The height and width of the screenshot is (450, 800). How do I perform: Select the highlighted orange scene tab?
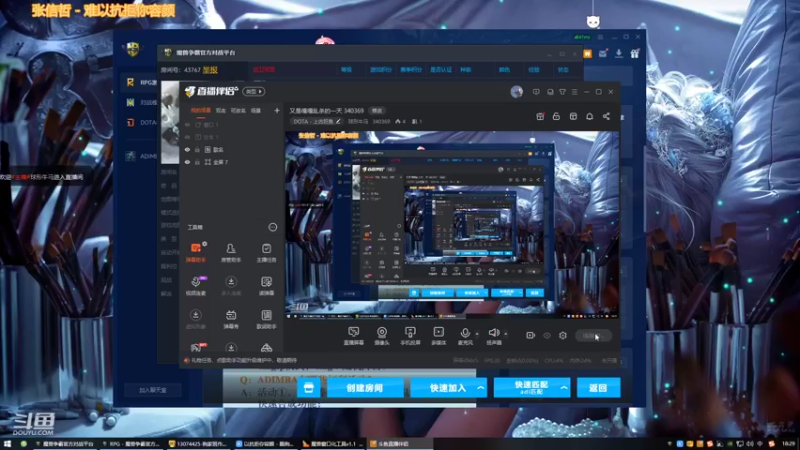(x=201, y=110)
